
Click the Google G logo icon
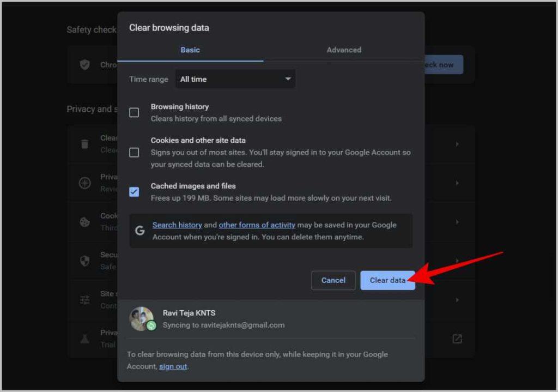[140, 231]
